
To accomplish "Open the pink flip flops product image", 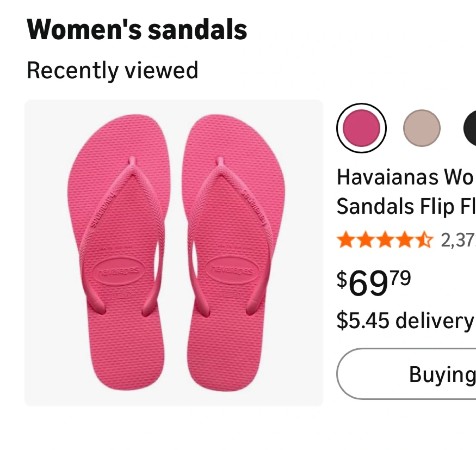I will (x=174, y=253).
